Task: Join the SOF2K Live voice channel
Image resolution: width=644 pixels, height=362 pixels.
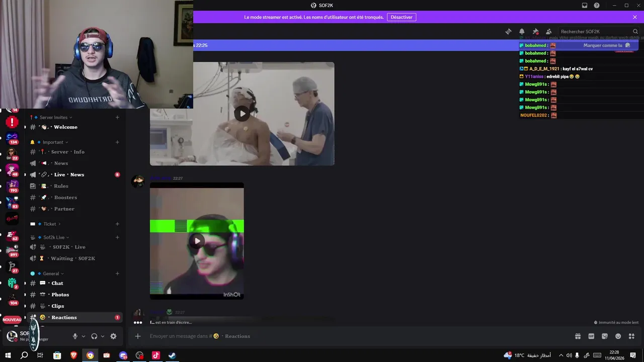Action: click(x=74, y=247)
